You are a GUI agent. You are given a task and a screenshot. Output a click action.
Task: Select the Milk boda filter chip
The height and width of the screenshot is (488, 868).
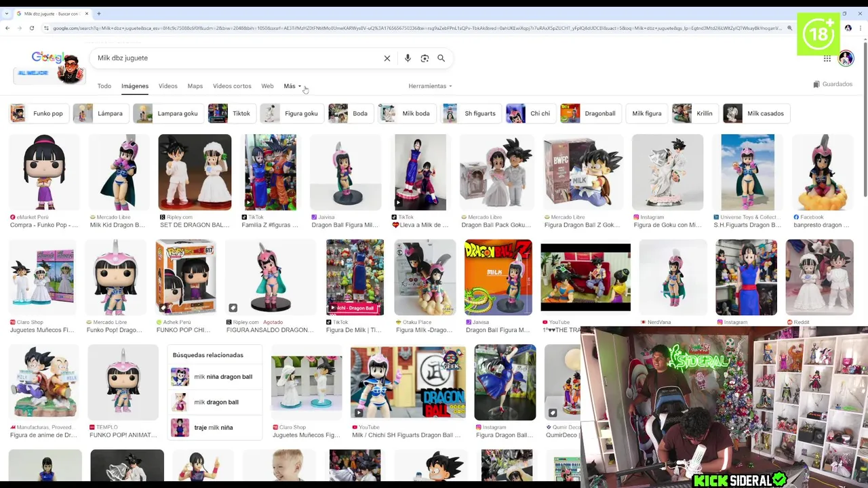(406, 113)
